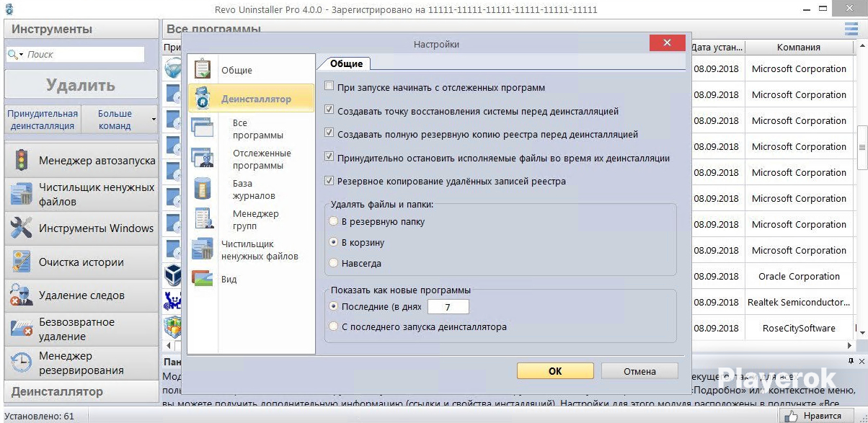Select Oracle Corporation company cell
This screenshot has height=423, width=868.
click(x=799, y=276)
